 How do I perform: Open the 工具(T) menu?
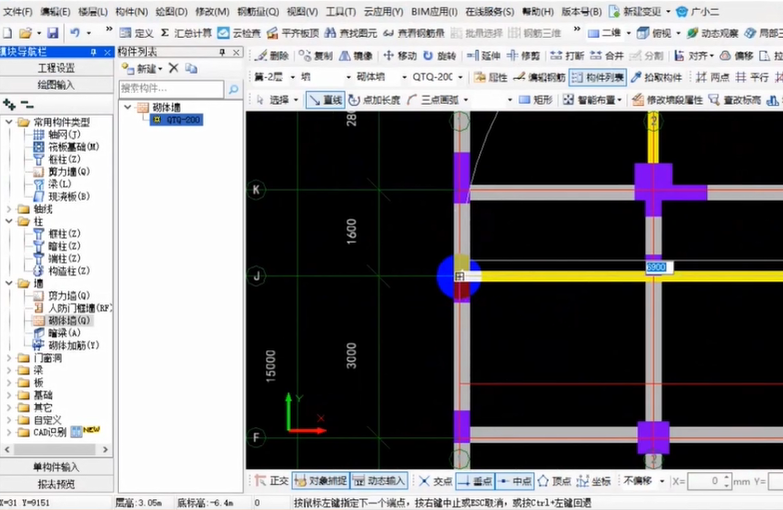(341, 11)
